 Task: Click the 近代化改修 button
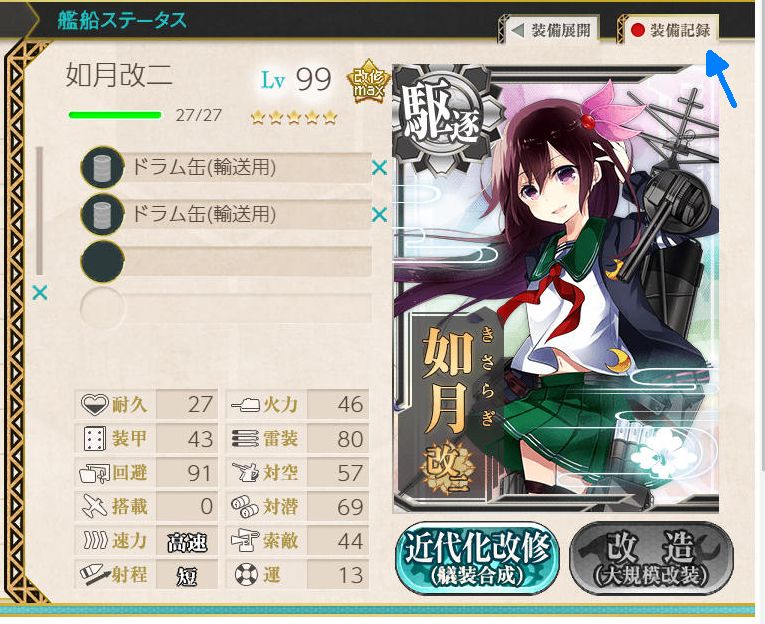click(477, 559)
